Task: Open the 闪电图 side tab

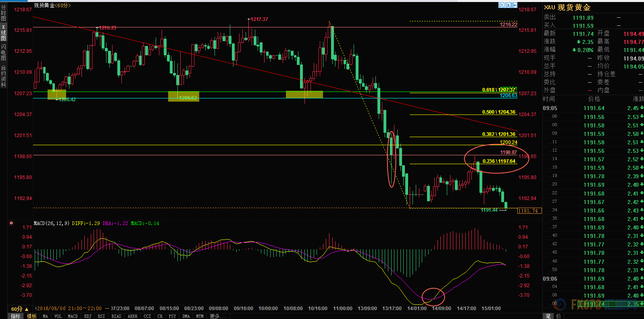Action: (x=4, y=52)
